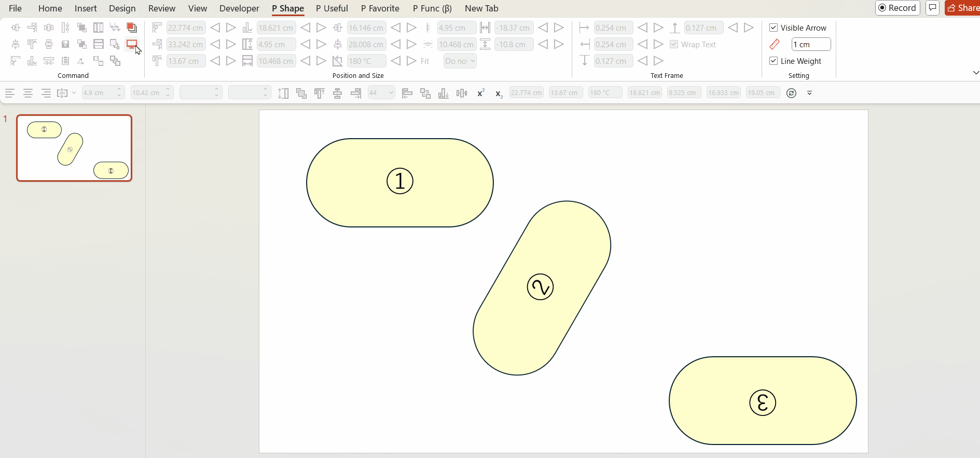The image size is (980, 458).
Task: Uncheck the Line Weight checkbox
Action: 774,61
